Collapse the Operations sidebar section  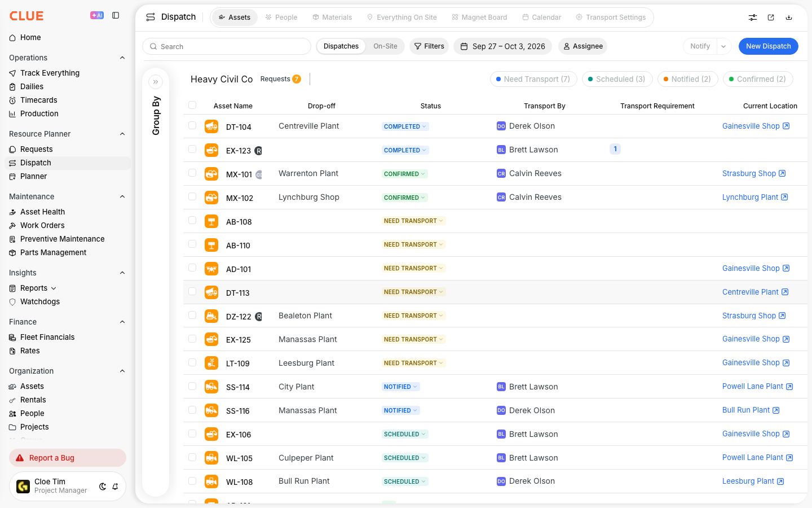pos(122,58)
